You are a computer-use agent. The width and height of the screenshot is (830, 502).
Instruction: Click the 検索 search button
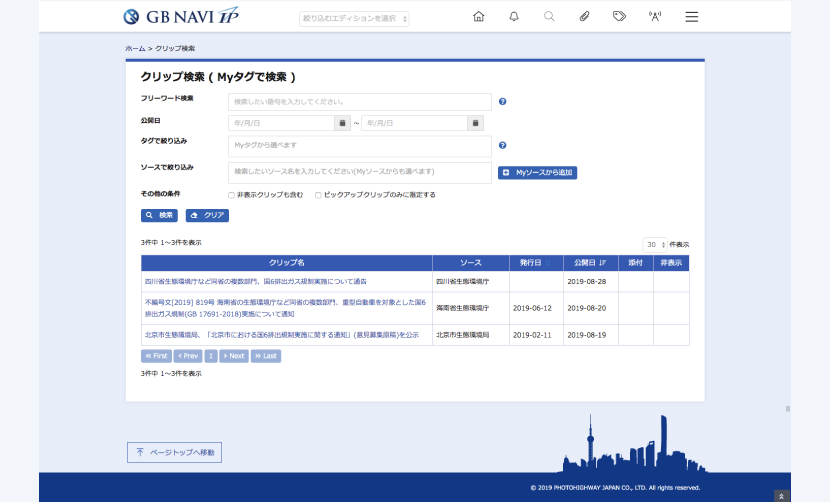click(159, 216)
